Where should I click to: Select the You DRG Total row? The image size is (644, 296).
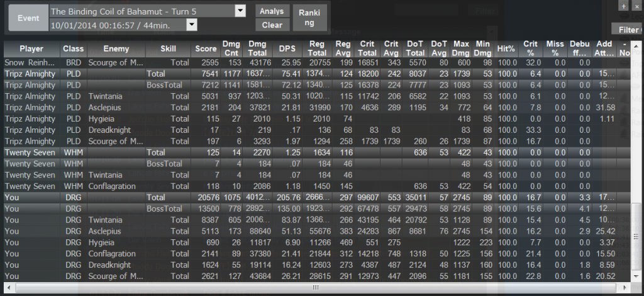(x=317, y=197)
